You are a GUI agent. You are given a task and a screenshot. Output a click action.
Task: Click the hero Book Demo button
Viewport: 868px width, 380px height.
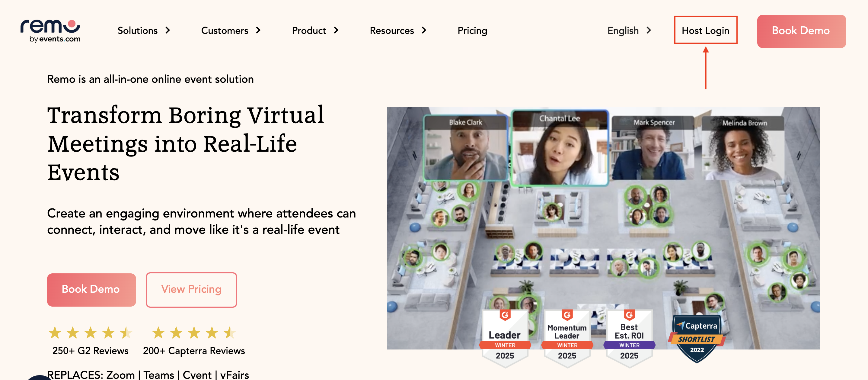(91, 289)
